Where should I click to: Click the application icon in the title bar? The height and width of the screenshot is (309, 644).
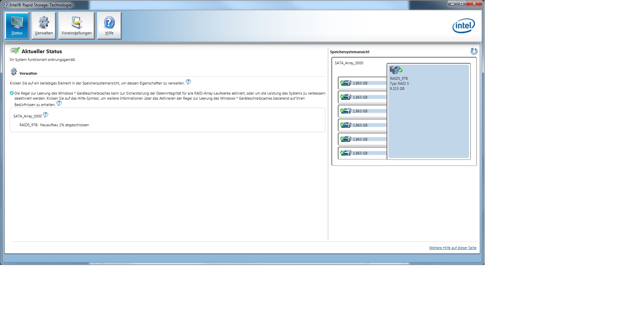point(5,5)
